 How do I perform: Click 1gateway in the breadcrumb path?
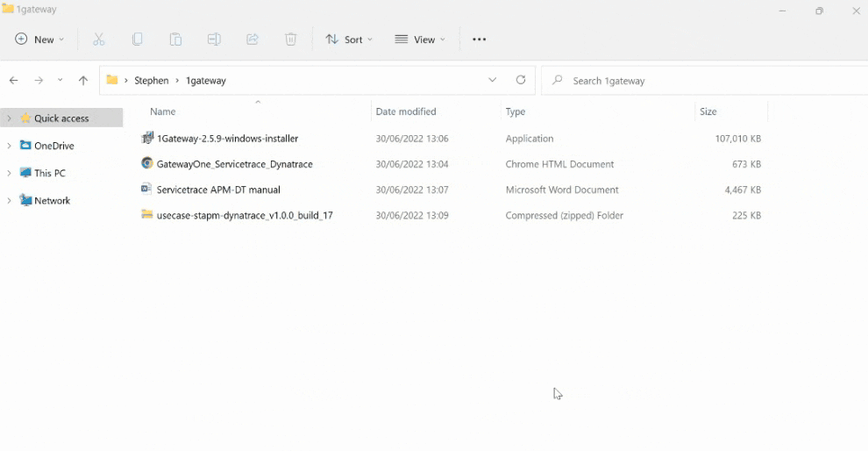[x=206, y=81]
